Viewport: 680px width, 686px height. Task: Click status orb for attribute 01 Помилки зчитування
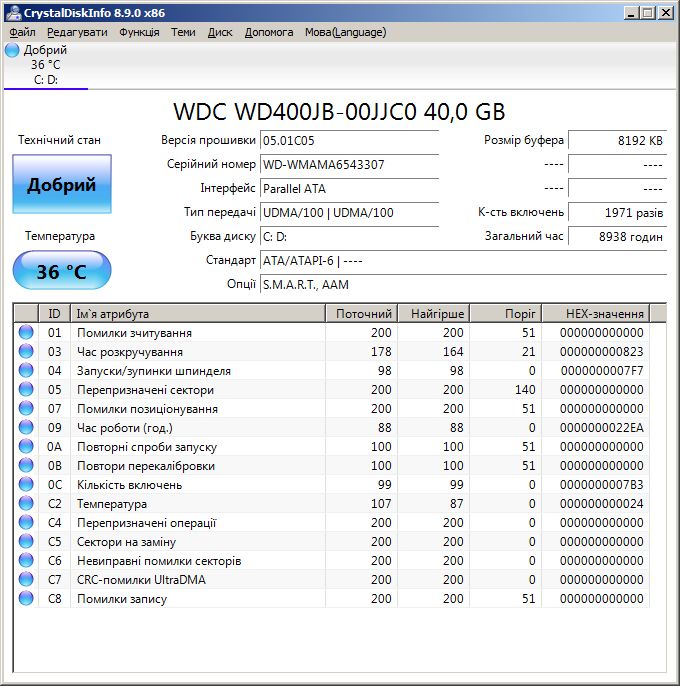tap(26, 332)
